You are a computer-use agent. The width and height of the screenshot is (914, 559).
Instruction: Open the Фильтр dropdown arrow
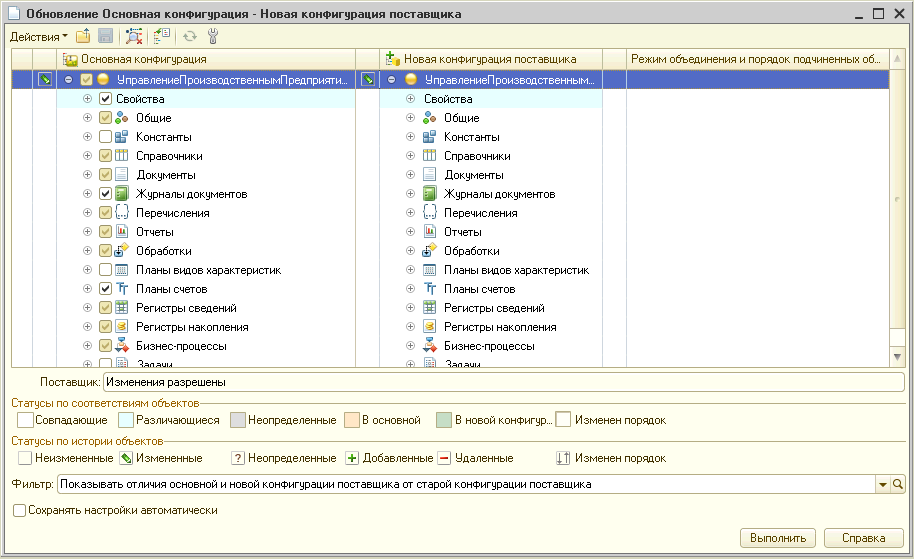click(883, 484)
